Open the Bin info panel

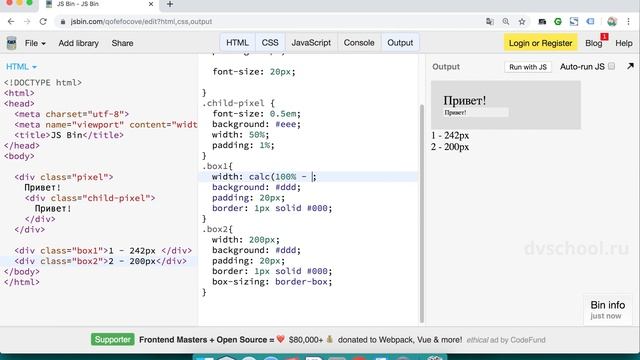607,309
